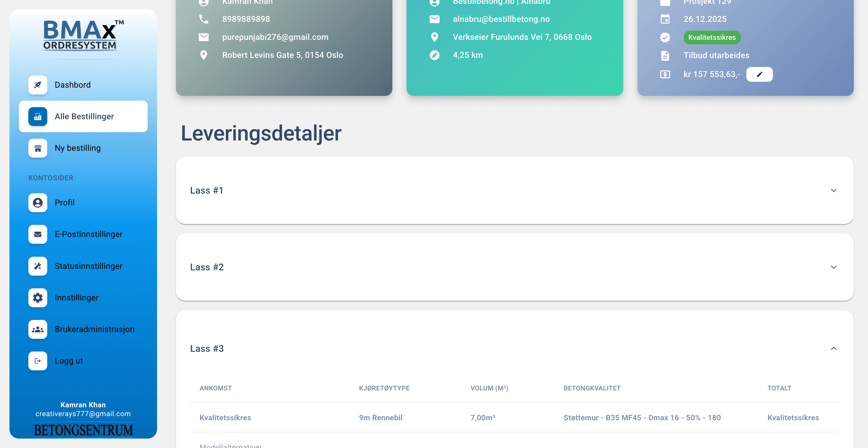Click the Lass #2 header title
Image resolution: width=868 pixels, height=448 pixels.
click(x=207, y=267)
